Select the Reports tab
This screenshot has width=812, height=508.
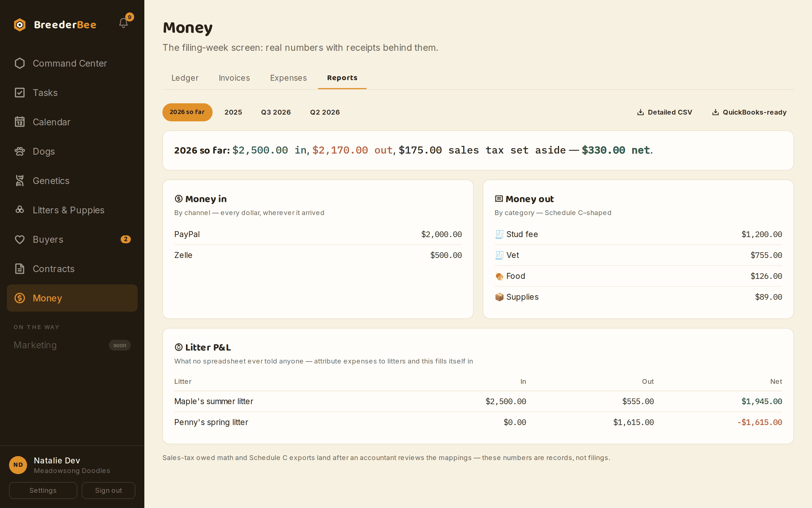pos(342,78)
